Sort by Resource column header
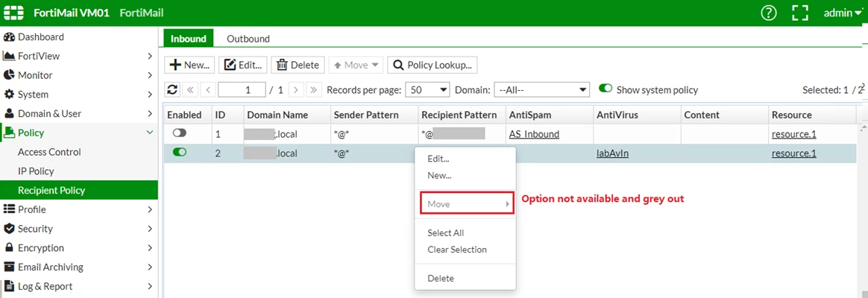Image resolution: width=868 pixels, height=298 pixels. pos(812,115)
